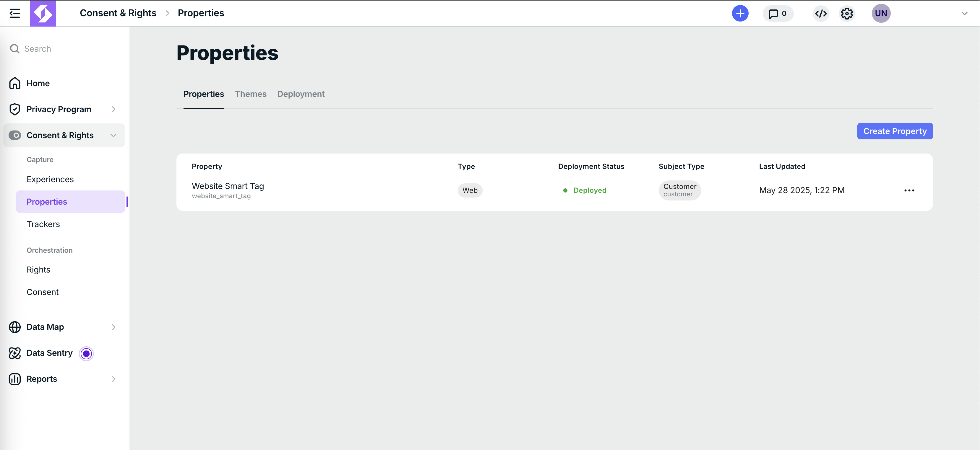Click the Data Map globe icon
The image size is (980, 450).
click(x=15, y=327)
